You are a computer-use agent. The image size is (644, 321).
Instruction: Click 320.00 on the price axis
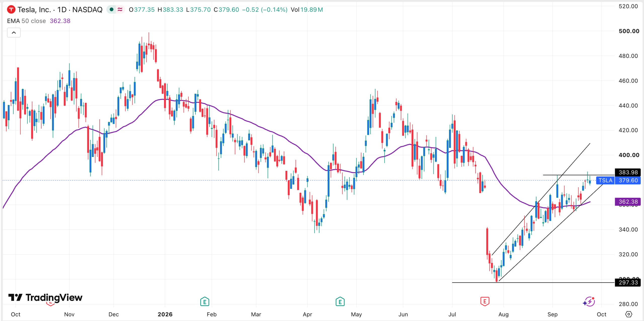[x=628, y=254]
